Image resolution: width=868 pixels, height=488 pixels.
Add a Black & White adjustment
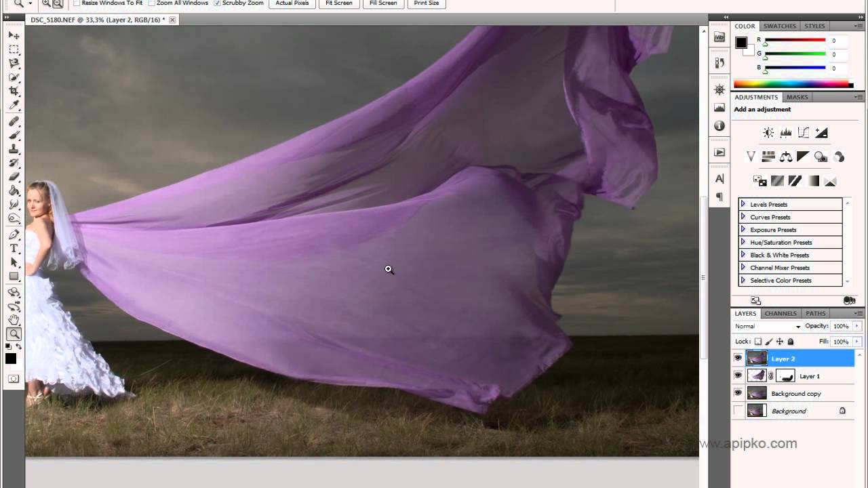coord(804,157)
